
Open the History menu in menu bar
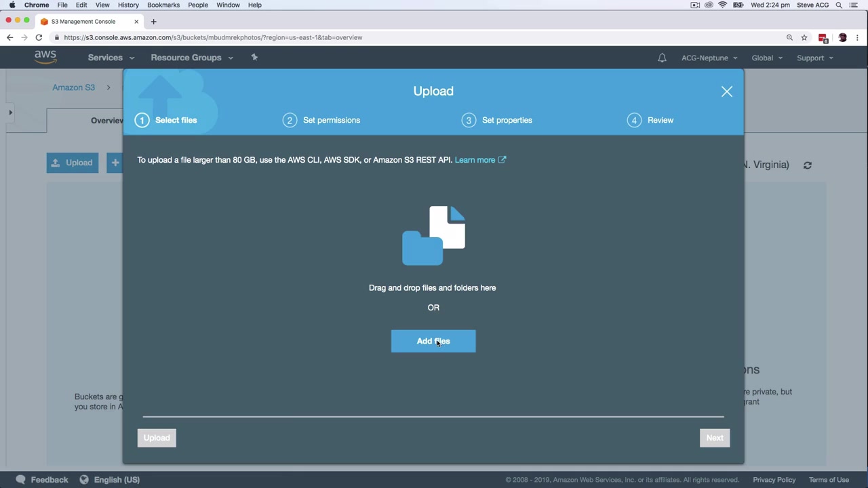pyautogui.click(x=128, y=5)
